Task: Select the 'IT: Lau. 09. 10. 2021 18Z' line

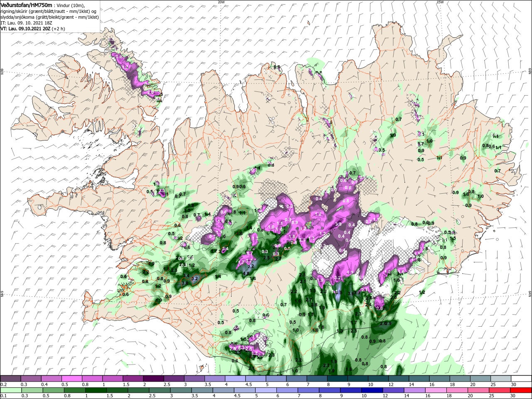Action: [x=26, y=22]
